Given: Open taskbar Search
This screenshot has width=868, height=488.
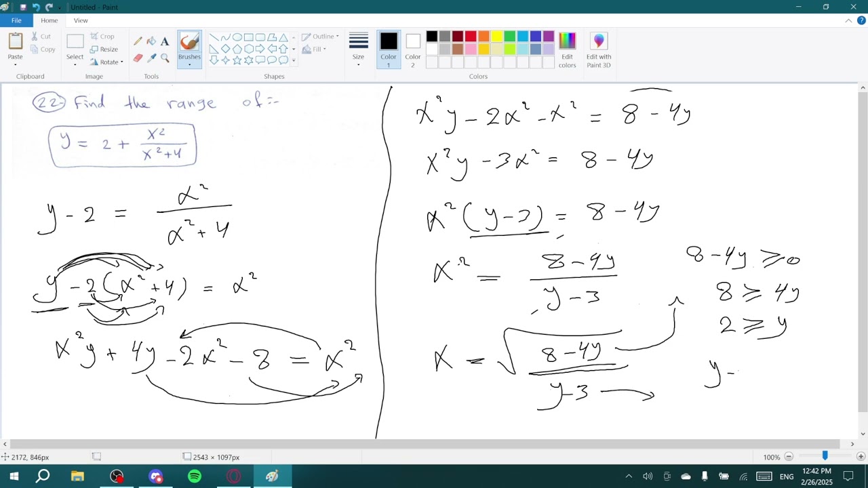Looking at the screenshot, I should coord(43,476).
